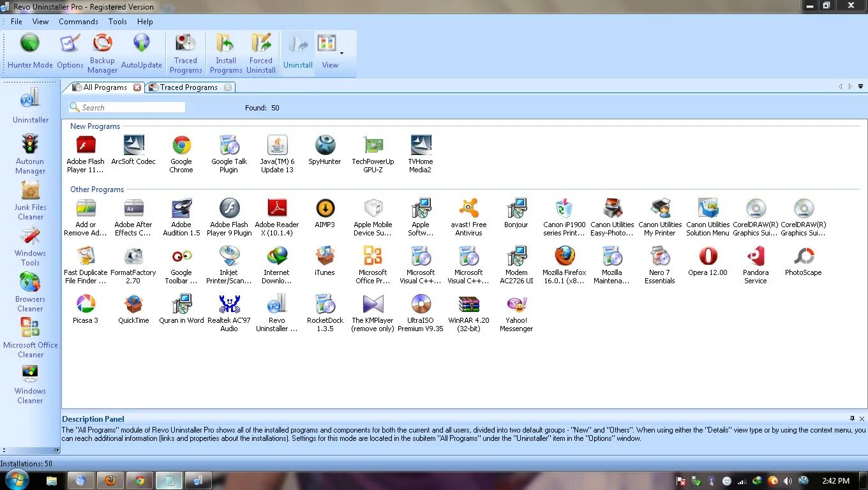Open the Help menu
The image size is (868, 490).
[x=145, y=22]
